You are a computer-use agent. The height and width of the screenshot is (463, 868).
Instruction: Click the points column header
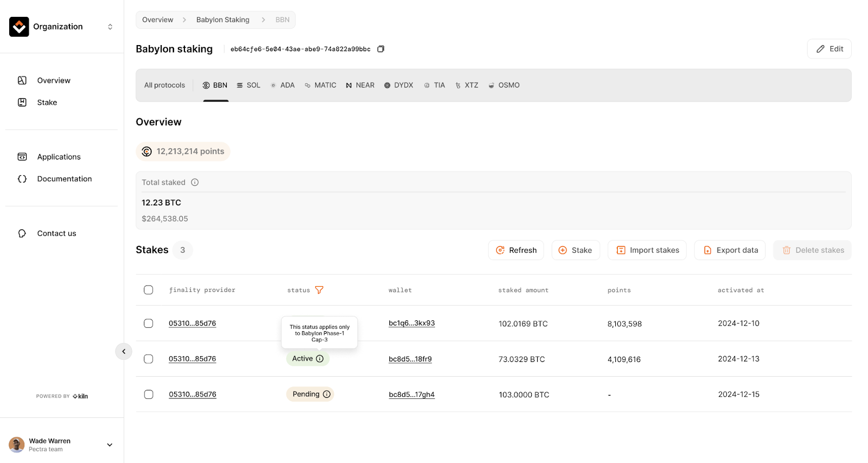[x=619, y=290]
